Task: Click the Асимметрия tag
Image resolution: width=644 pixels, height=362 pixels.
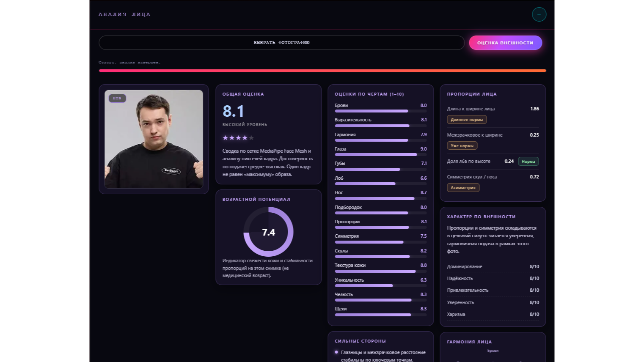Action: pyautogui.click(x=463, y=188)
